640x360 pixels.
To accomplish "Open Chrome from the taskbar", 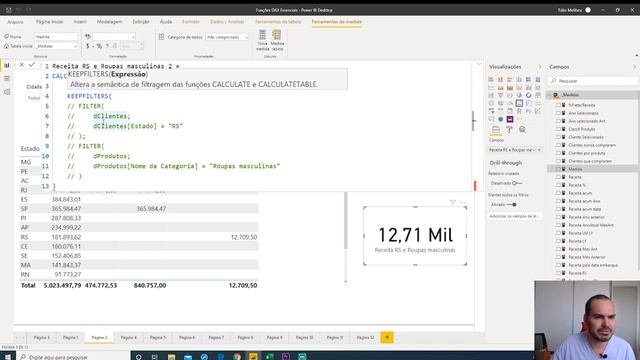I will [237, 357].
